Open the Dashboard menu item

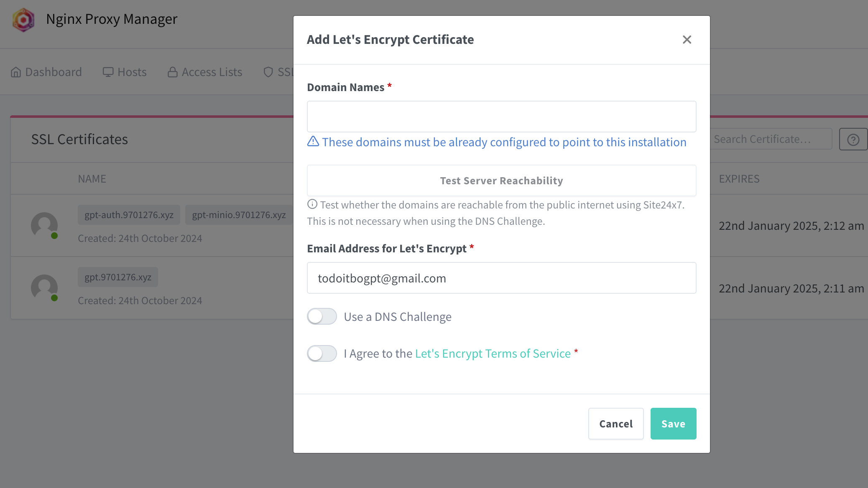point(46,72)
